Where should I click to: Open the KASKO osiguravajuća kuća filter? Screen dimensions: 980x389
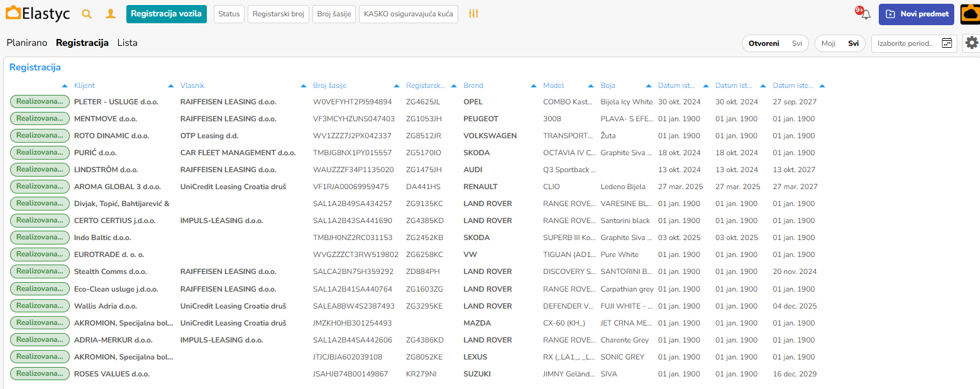[409, 14]
